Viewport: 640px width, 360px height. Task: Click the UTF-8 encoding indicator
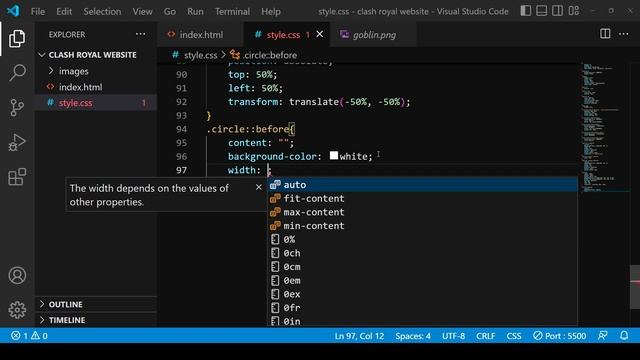(453, 336)
